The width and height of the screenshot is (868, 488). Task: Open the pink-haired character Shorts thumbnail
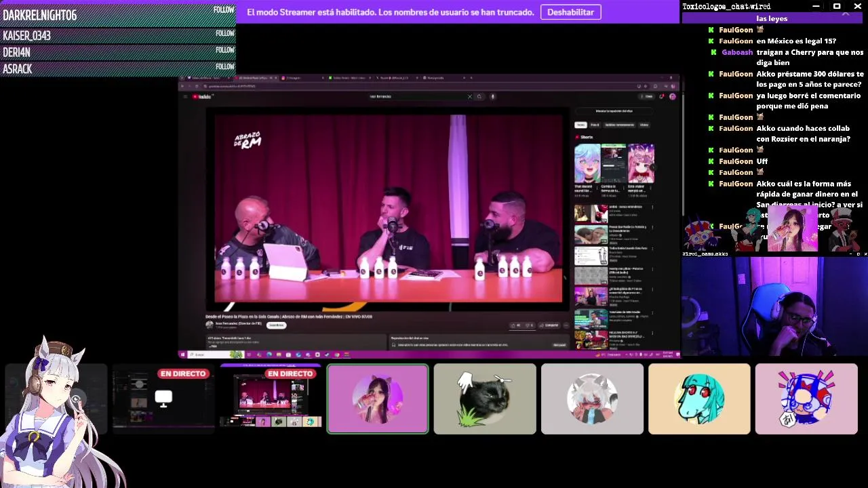pyautogui.click(x=641, y=163)
